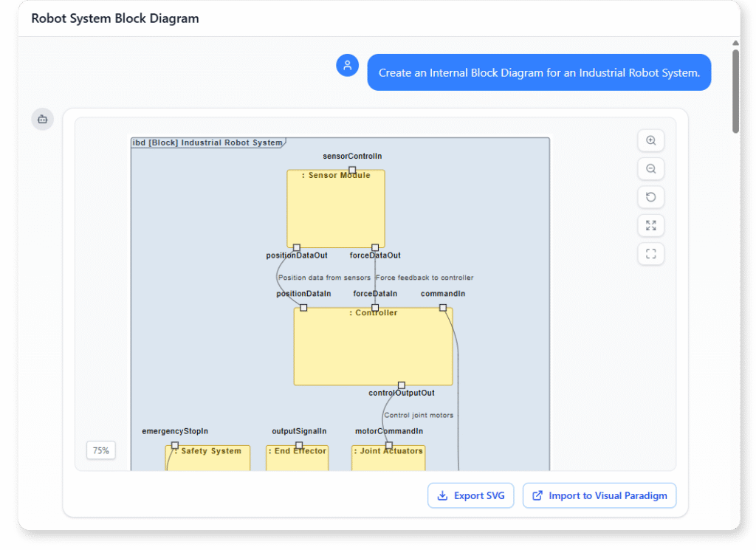Screen dimensions: 756x550
Task: Click the controlOutputOut port square
Action: tap(402, 385)
